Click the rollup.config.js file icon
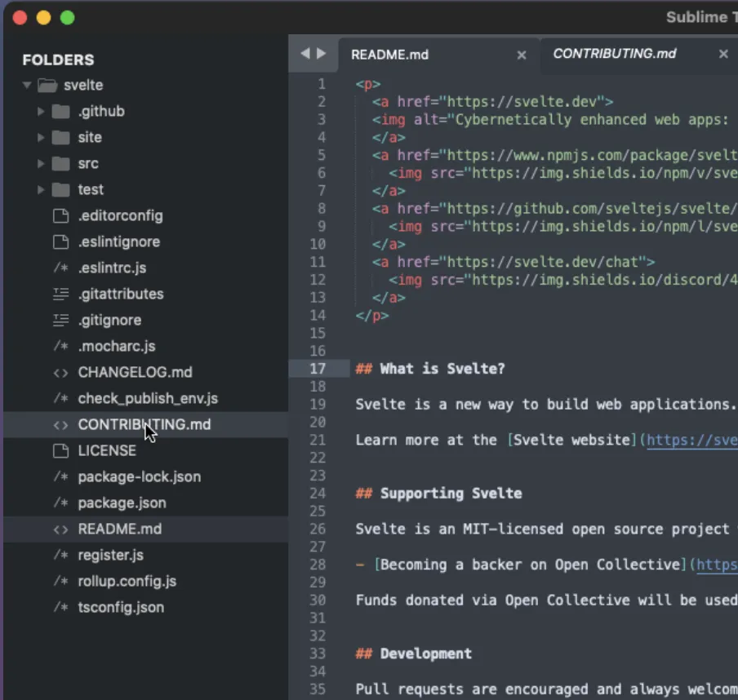738x700 pixels. [60, 582]
